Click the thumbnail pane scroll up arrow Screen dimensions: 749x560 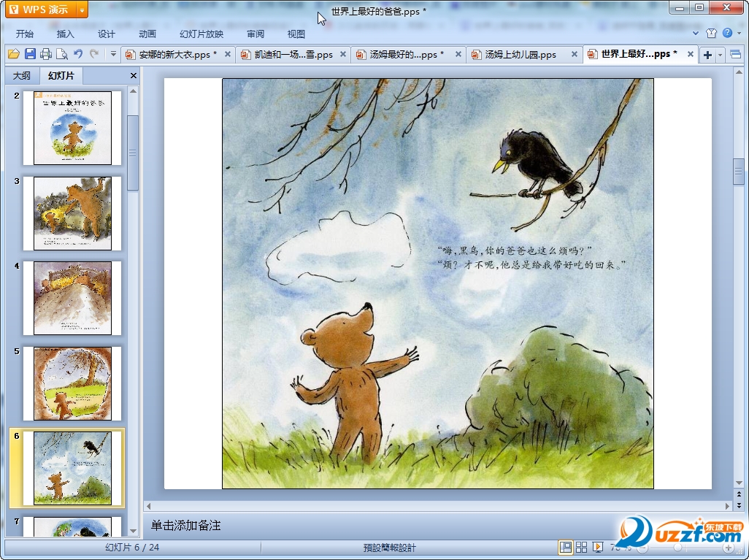pyautogui.click(x=134, y=91)
